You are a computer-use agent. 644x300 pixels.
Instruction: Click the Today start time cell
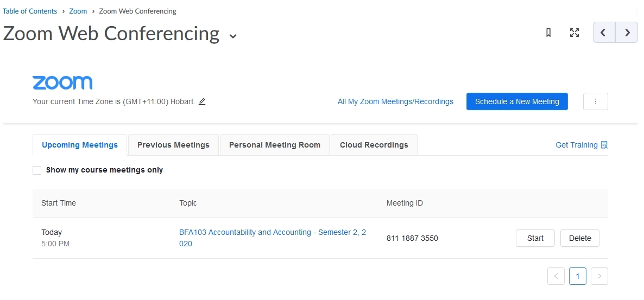pos(52,232)
